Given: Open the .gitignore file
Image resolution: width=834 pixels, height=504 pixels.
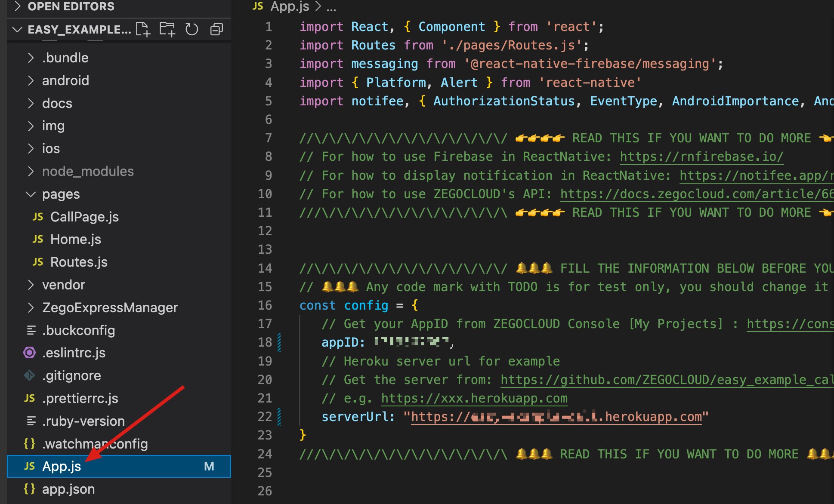Looking at the screenshot, I should (x=71, y=375).
